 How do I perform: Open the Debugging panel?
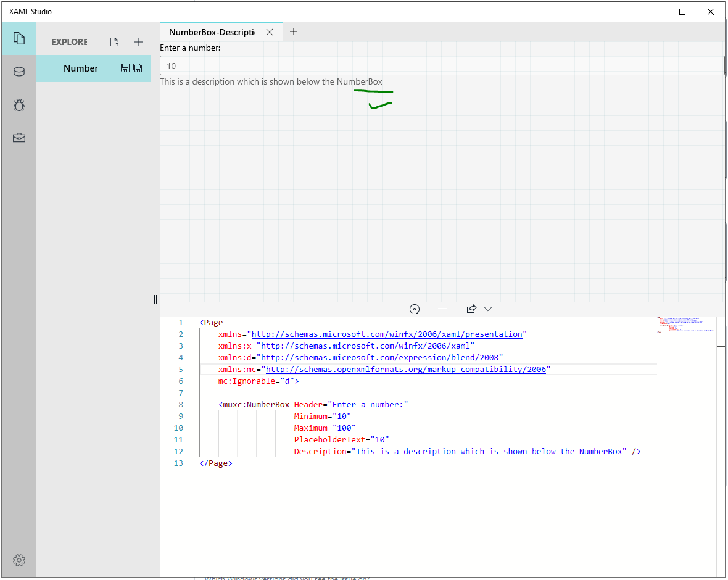[19, 105]
